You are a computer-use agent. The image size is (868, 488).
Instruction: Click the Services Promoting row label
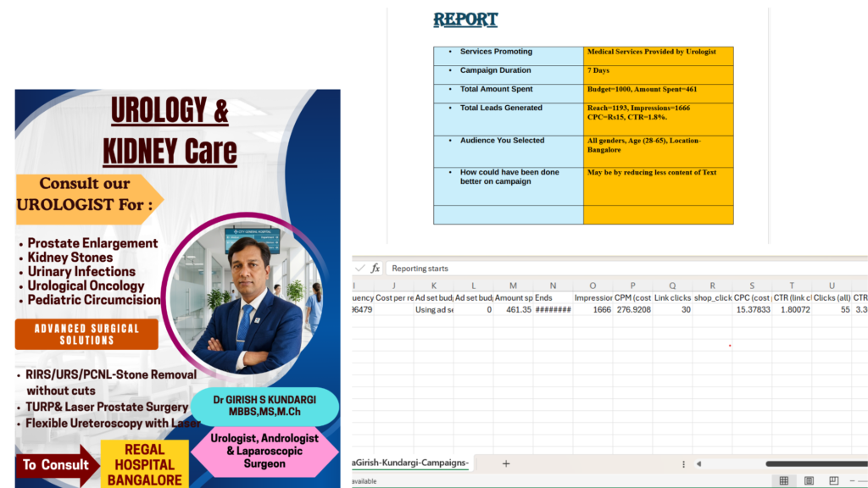pyautogui.click(x=496, y=52)
